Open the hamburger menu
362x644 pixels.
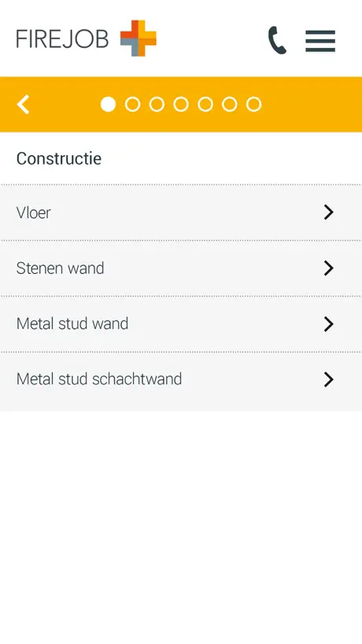[320, 41]
